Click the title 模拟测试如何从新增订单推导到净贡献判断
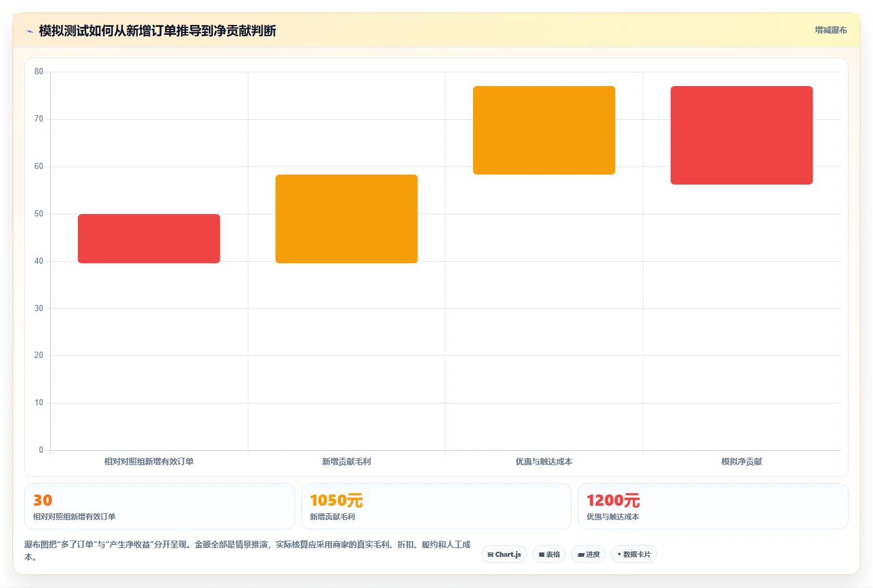Image resolution: width=873 pixels, height=588 pixels. [x=157, y=31]
